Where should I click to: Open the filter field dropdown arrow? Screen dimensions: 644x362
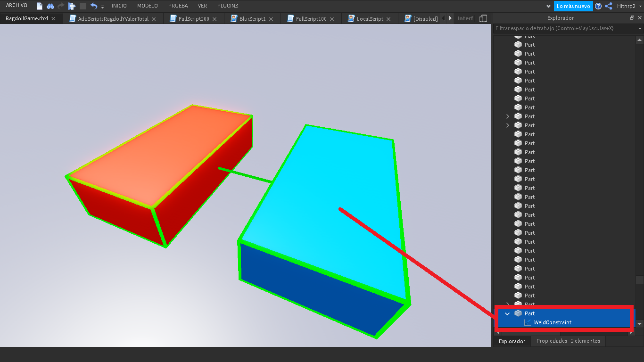coord(640,29)
